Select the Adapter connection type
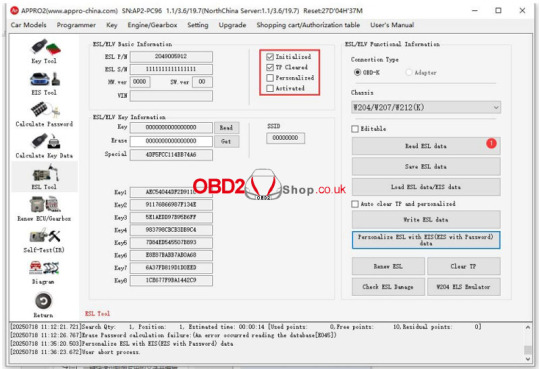This screenshot has width=540, height=369. coord(409,72)
